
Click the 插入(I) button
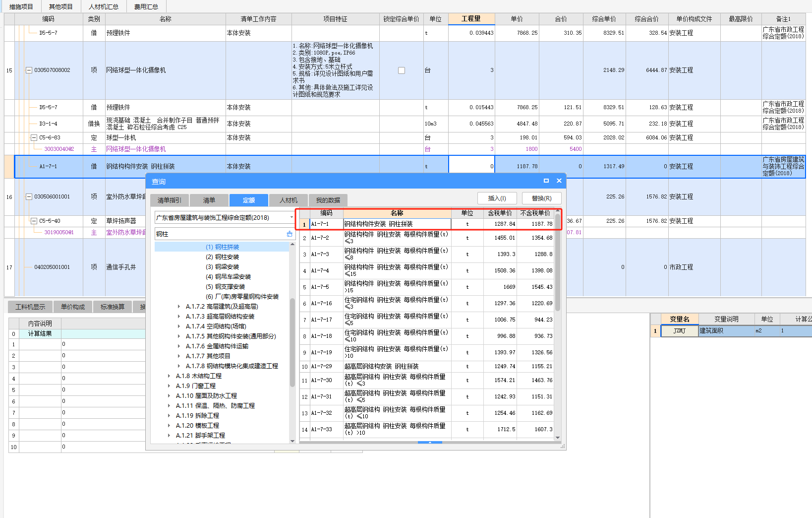[497, 198]
